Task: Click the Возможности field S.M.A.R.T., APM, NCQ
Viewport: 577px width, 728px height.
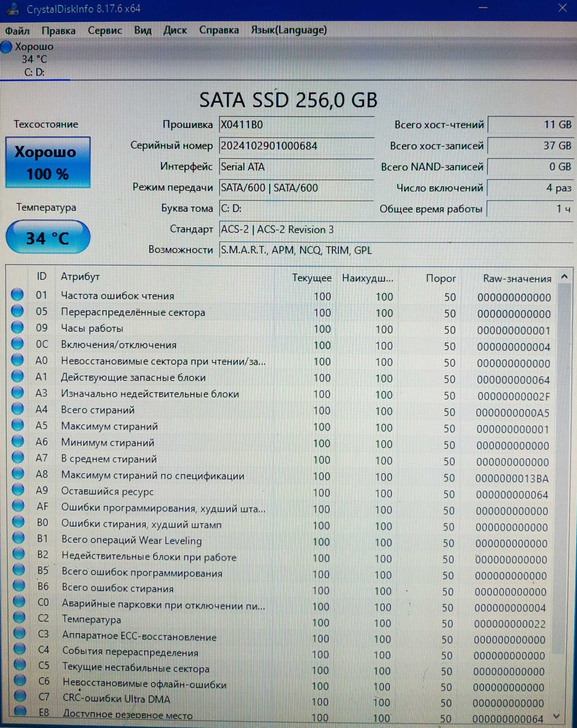Action: [x=396, y=250]
